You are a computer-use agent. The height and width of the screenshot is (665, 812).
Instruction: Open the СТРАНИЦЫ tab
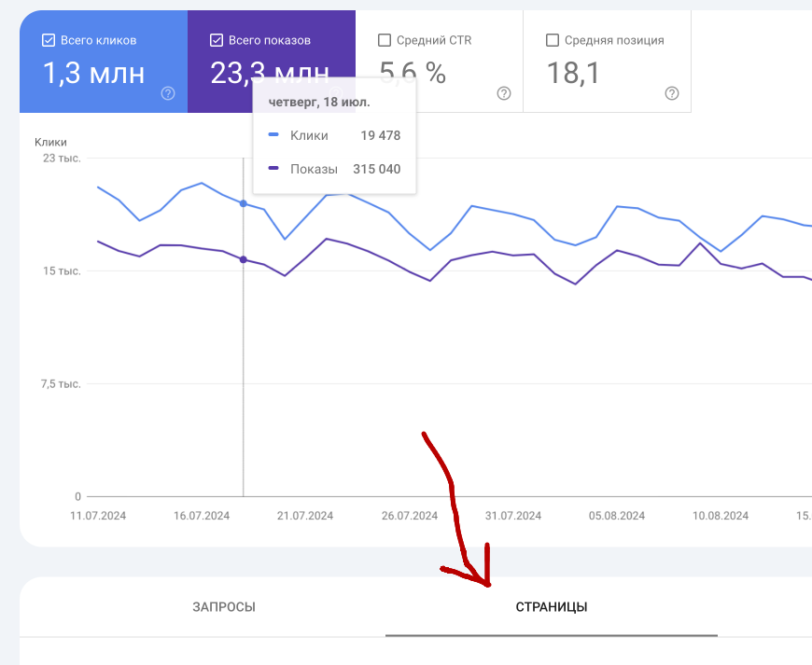pos(552,607)
